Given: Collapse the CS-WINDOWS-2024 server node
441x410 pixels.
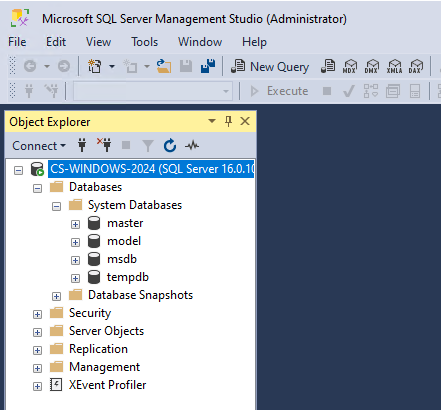Looking at the screenshot, I should point(19,171).
